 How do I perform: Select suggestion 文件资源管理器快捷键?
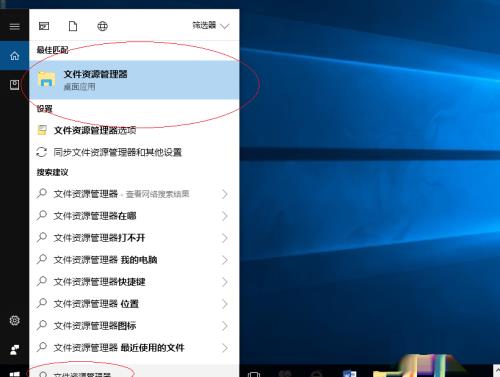click(x=134, y=282)
